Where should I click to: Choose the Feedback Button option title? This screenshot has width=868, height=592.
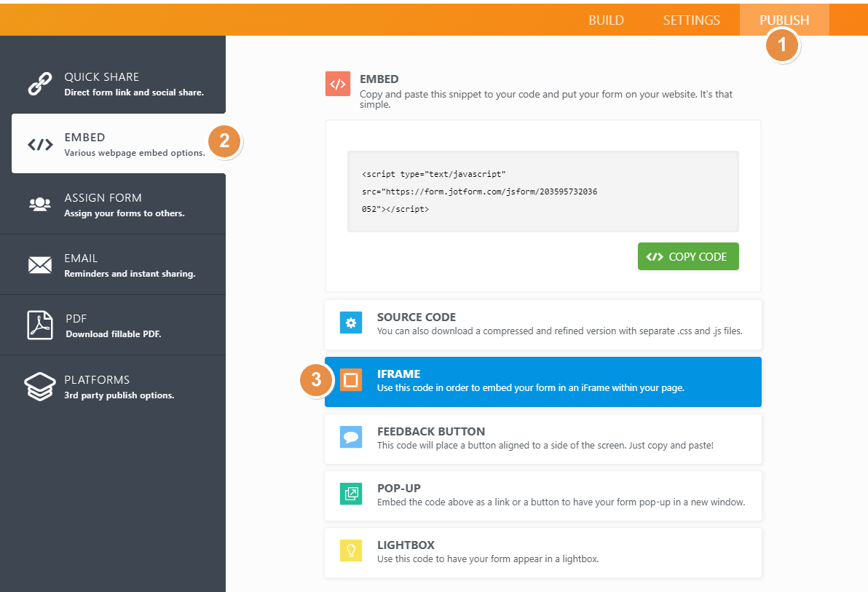(430, 432)
